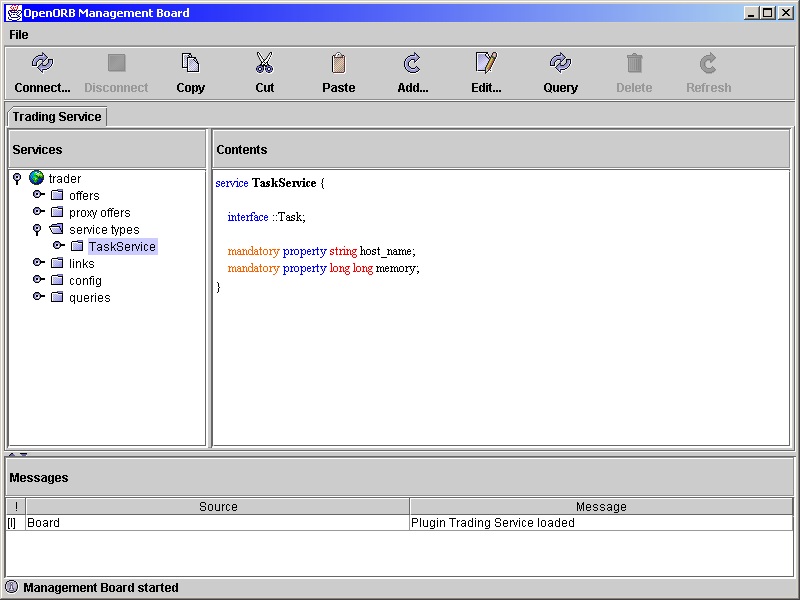Click the Add toolbar icon
Viewport: 800px width, 600px height.
click(x=412, y=63)
